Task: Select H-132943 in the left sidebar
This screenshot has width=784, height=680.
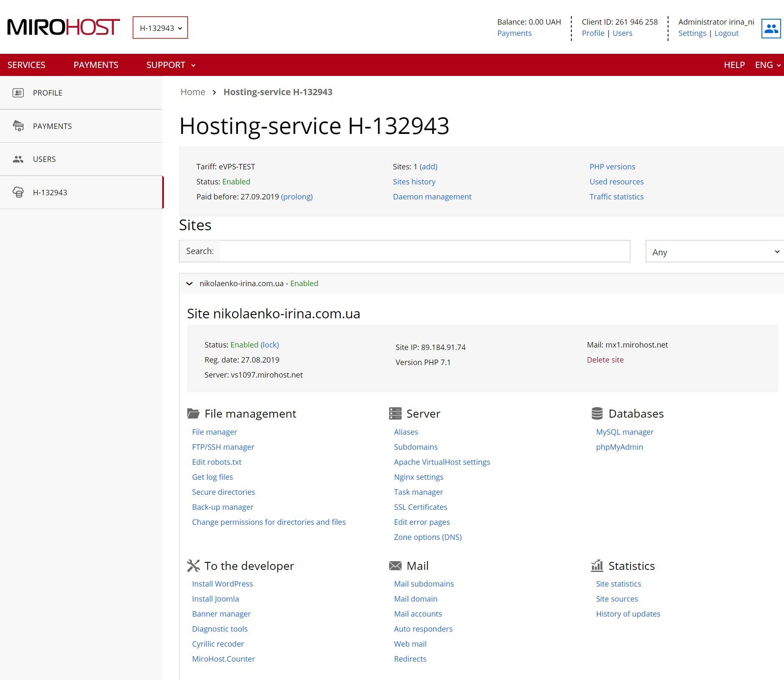Action: coord(81,192)
